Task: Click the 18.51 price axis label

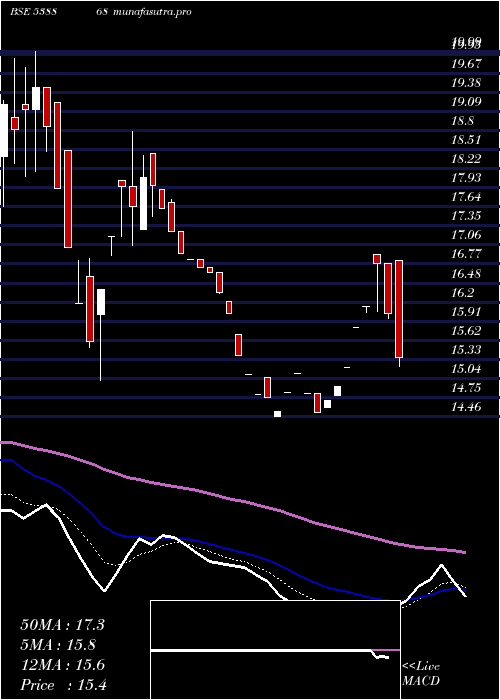Action: 466,140
